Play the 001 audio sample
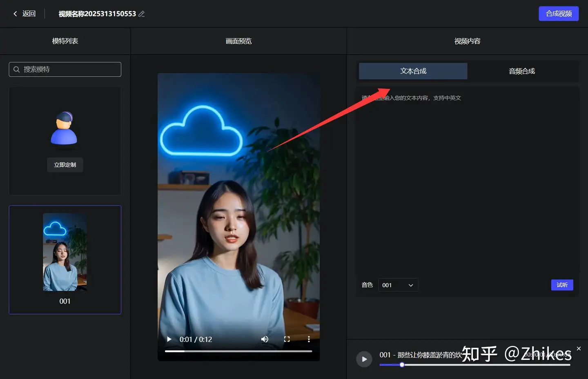The width and height of the screenshot is (588, 379). tap(364, 359)
